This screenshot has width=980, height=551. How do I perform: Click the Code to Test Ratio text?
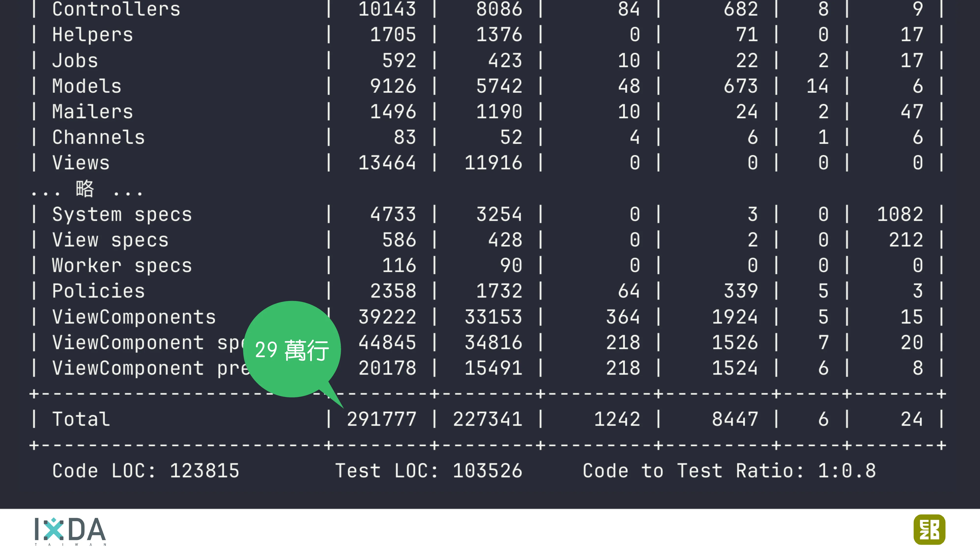[729, 471]
